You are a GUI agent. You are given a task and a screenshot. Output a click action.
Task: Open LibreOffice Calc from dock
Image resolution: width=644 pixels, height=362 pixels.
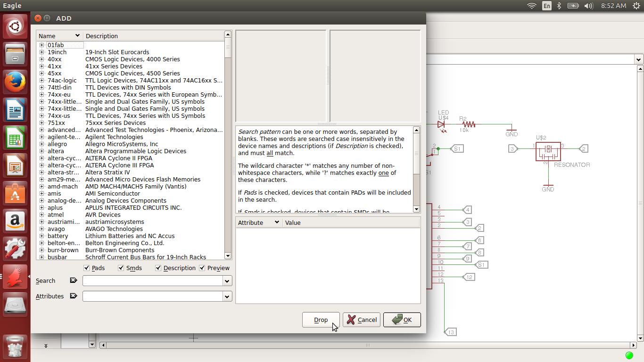click(15, 138)
